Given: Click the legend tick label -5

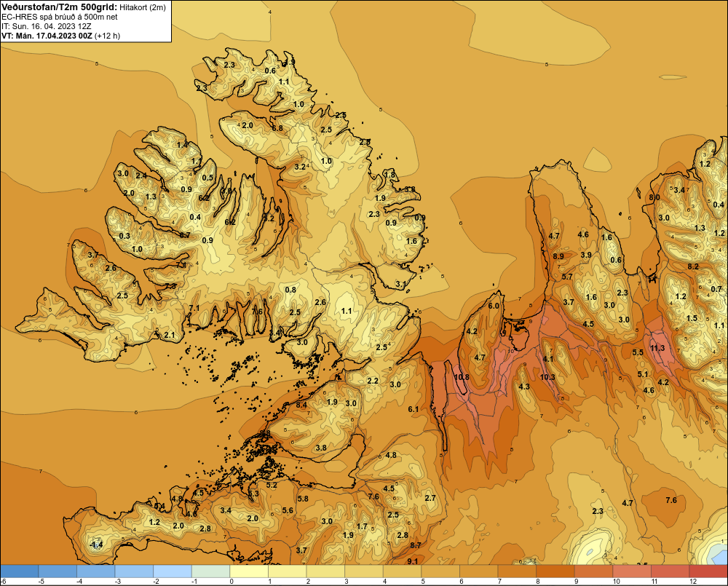Looking at the screenshot, I should tap(41, 582).
